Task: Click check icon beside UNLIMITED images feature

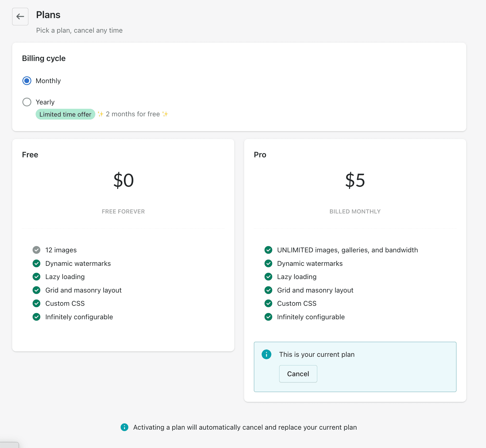Action: coord(268,250)
